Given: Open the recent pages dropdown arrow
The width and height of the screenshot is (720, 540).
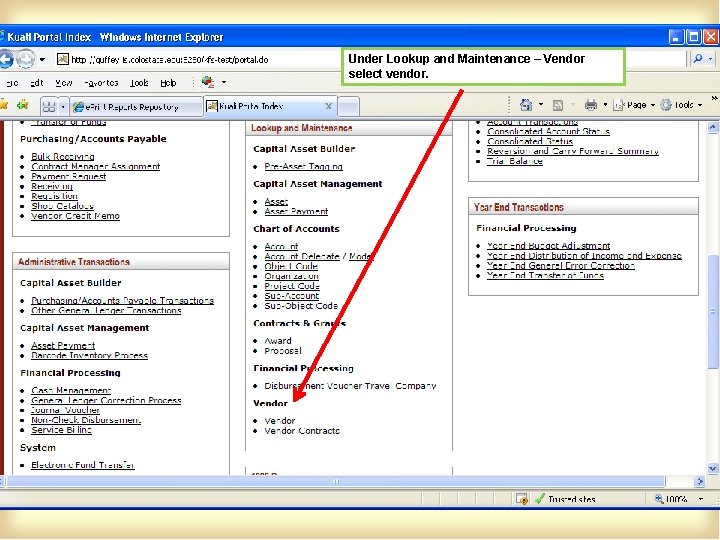Looking at the screenshot, I should click(42, 60).
